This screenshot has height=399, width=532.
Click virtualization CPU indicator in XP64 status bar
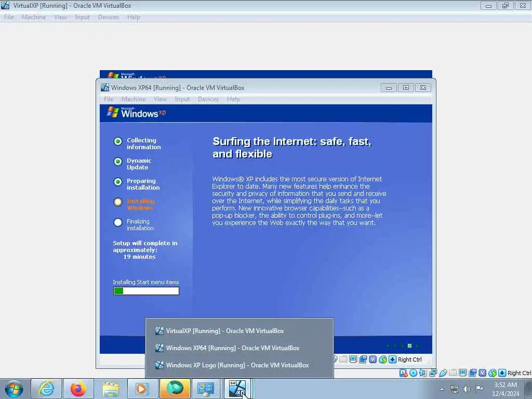pyautogui.click(x=373, y=360)
